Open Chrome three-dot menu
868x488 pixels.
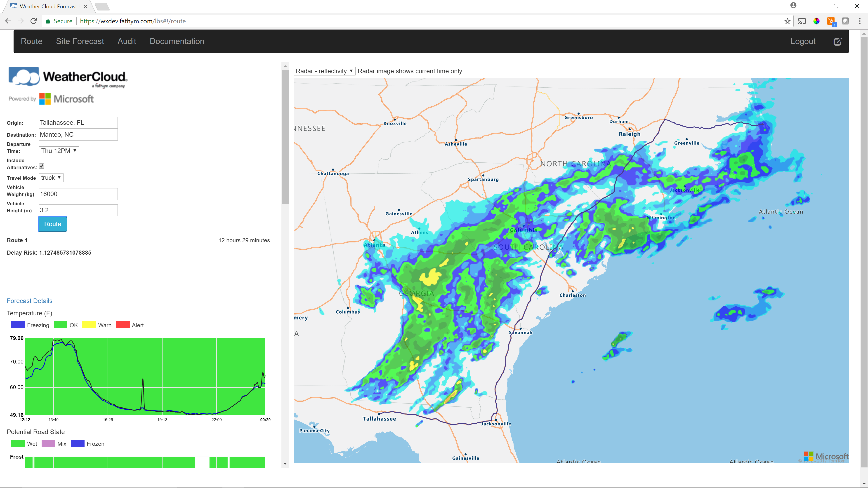[x=860, y=21]
